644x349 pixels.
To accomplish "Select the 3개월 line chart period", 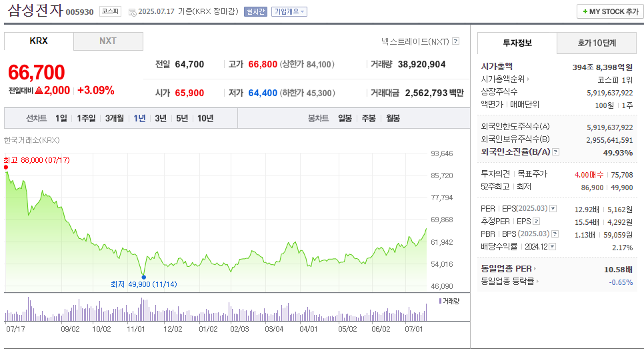I will (114, 118).
